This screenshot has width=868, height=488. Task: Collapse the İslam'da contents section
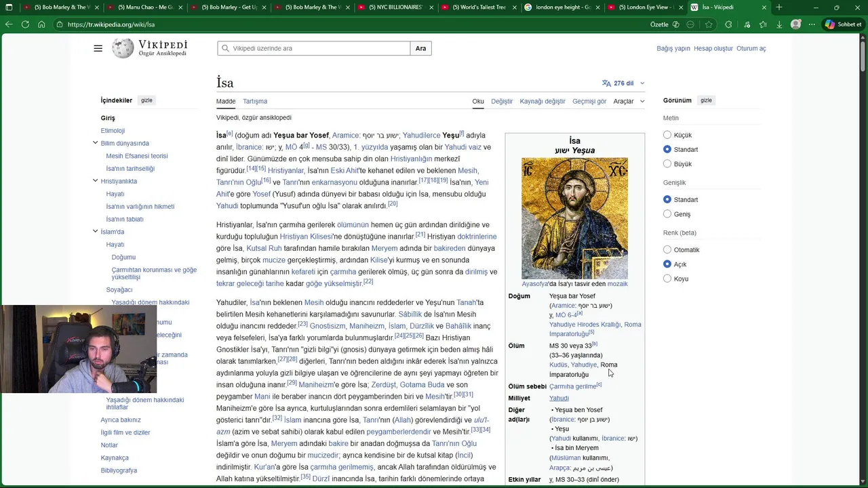[x=95, y=231]
